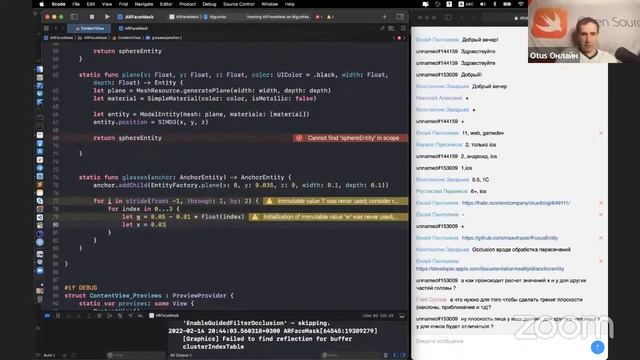The height and width of the screenshot is (360, 640).
Task: Toggle the Xcode inspector panel
Action: [x=400, y=17]
